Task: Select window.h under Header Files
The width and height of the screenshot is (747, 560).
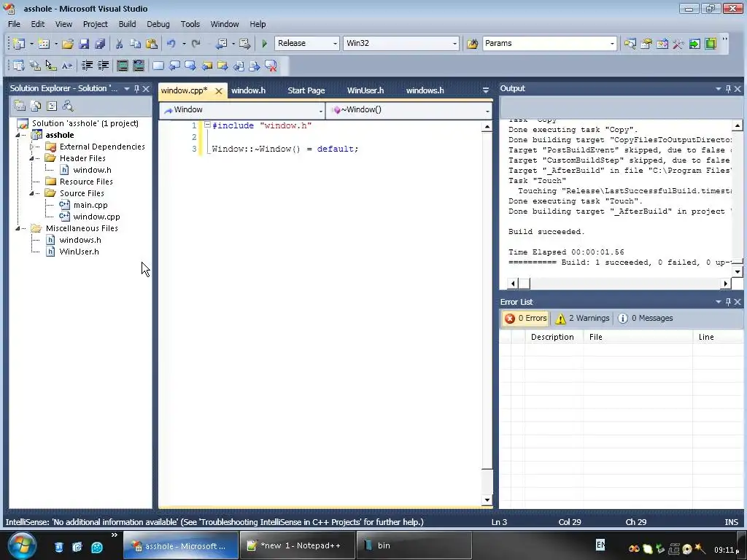Action: pyautogui.click(x=92, y=170)
